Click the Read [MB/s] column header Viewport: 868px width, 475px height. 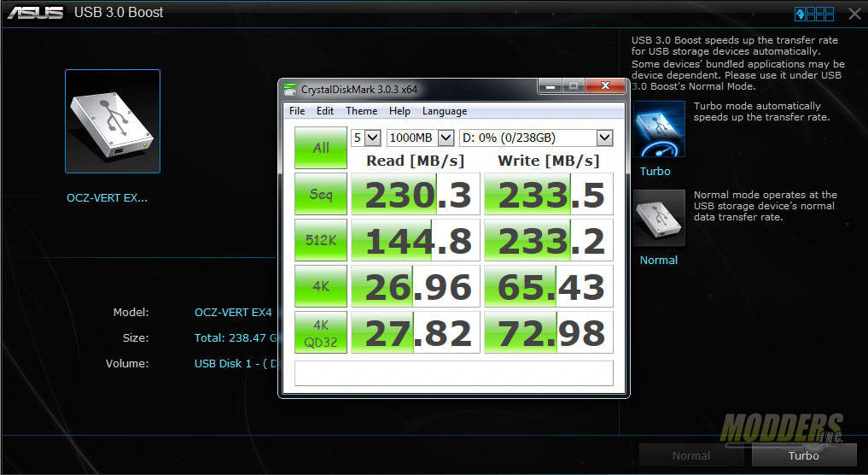pyautogui.click(x=415, y=161)
